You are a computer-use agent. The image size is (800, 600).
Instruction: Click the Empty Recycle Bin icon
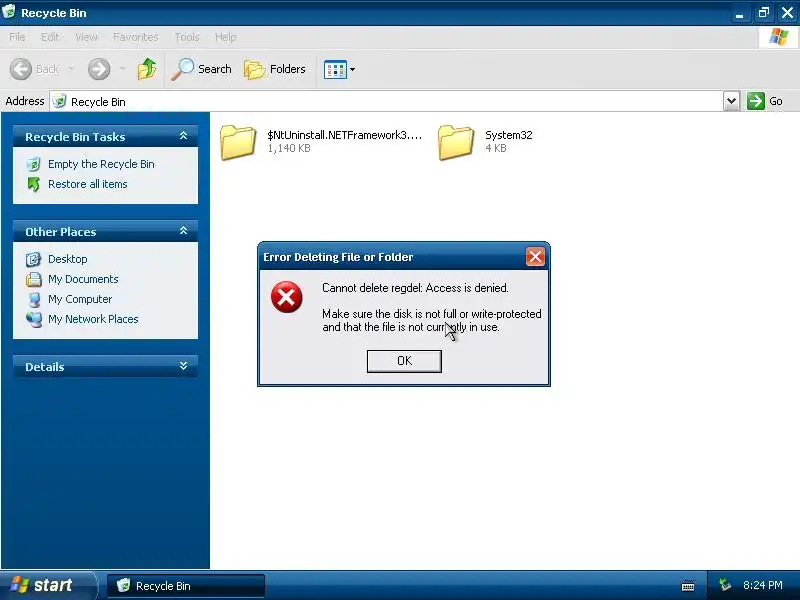point(34,164)
